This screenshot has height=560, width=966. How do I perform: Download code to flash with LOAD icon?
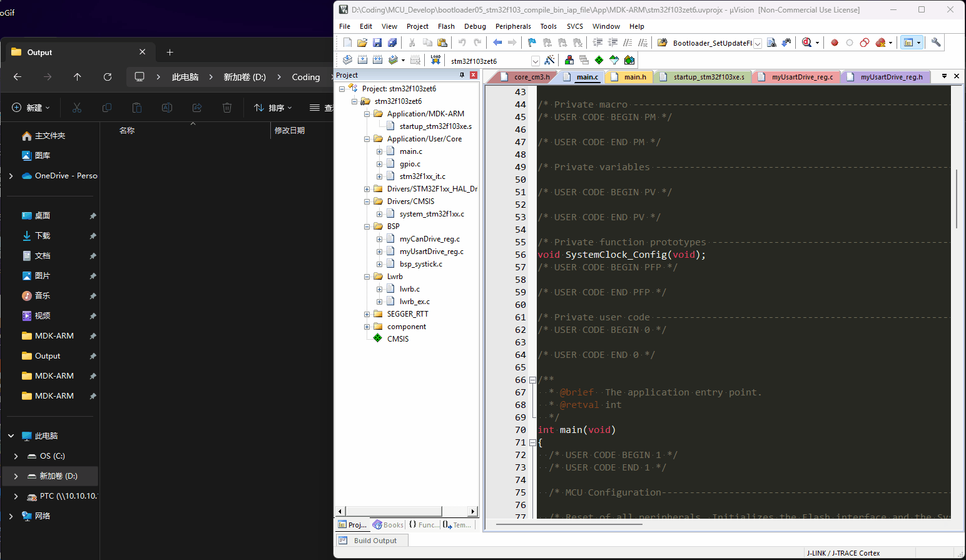pos(435,60)
